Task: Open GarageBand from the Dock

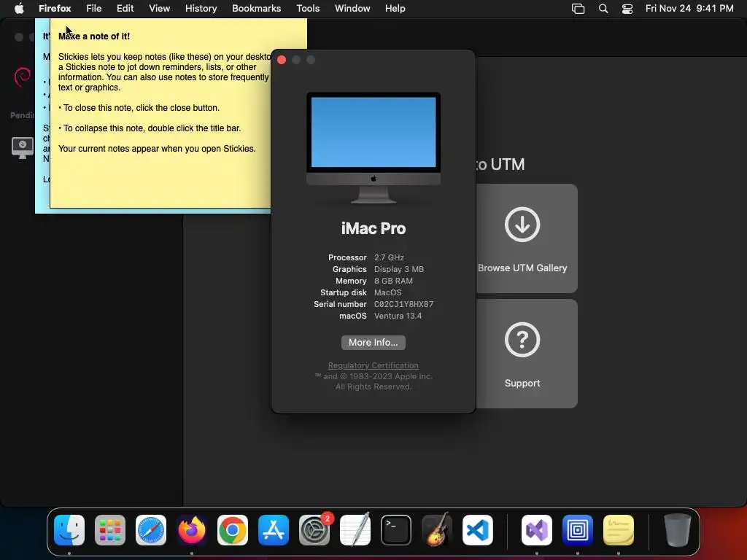Action: [436, 530]
